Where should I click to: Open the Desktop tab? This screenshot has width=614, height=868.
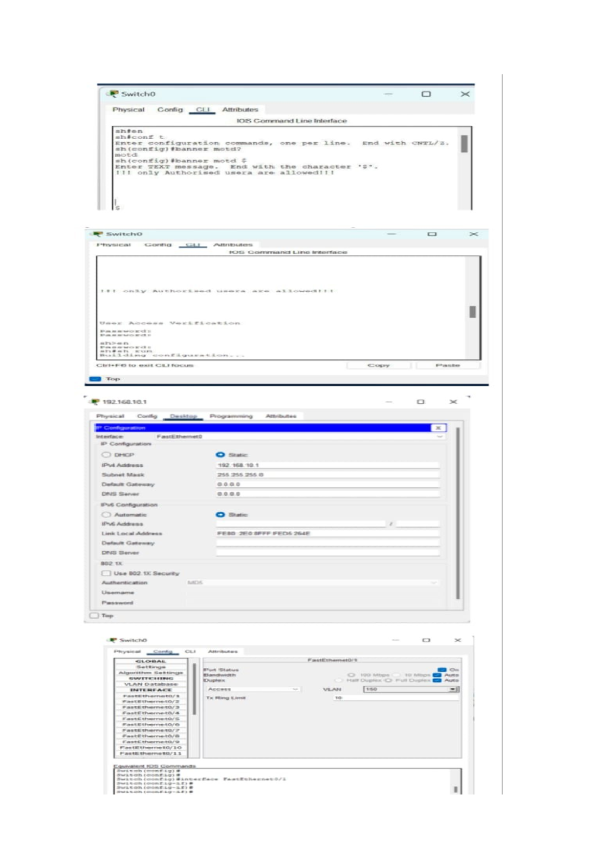point(183,416)
